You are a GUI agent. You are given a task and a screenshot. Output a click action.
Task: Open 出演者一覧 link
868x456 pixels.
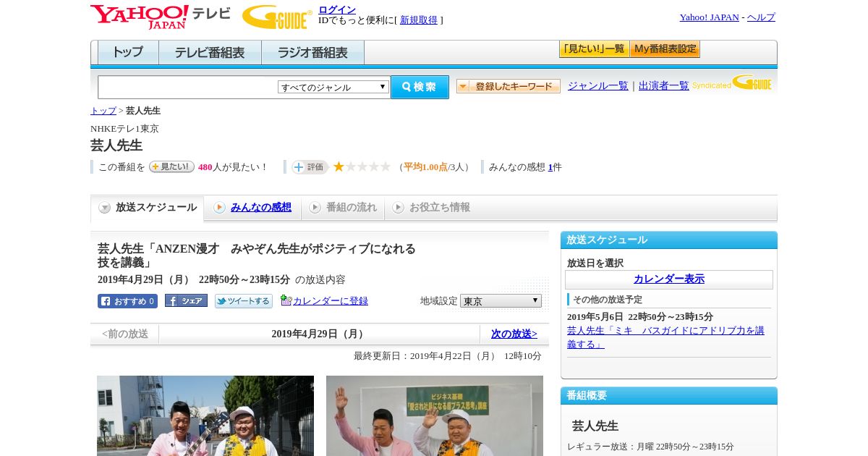[664, 85]
